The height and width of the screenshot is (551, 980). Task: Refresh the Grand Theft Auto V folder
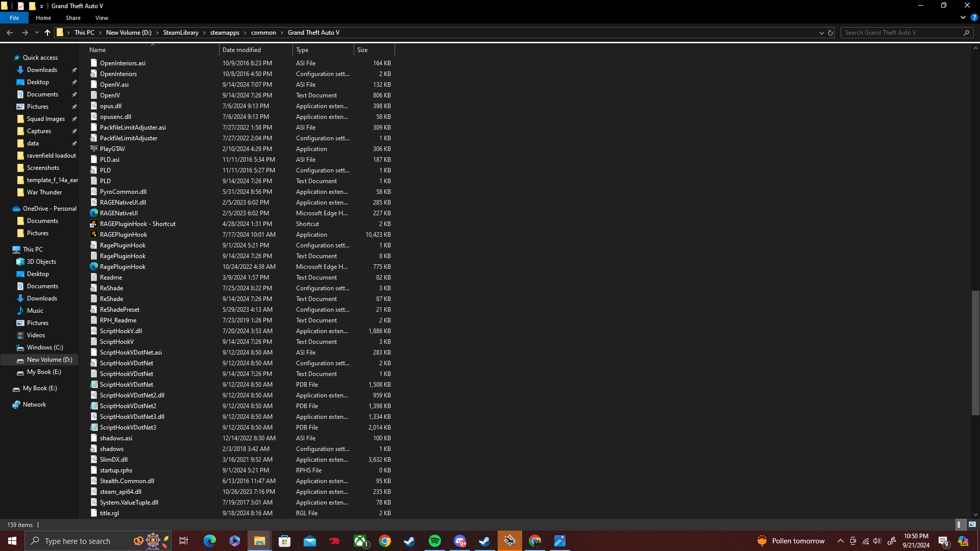(x=830, y=33)
